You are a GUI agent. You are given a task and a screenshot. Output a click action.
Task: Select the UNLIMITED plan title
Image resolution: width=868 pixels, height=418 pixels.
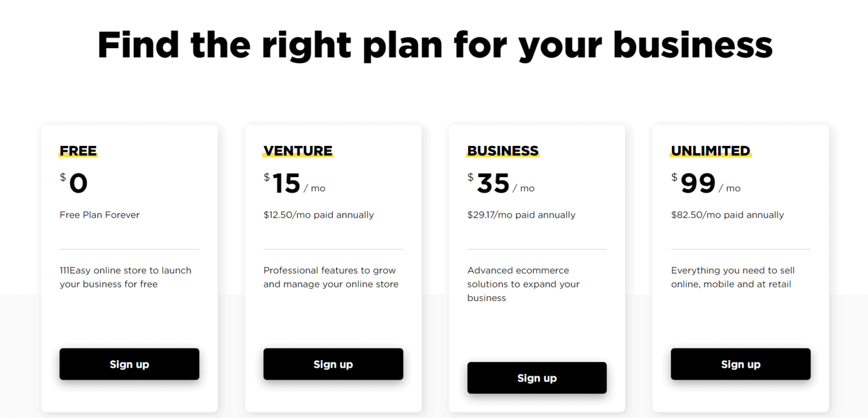click(x=710, y=150)
